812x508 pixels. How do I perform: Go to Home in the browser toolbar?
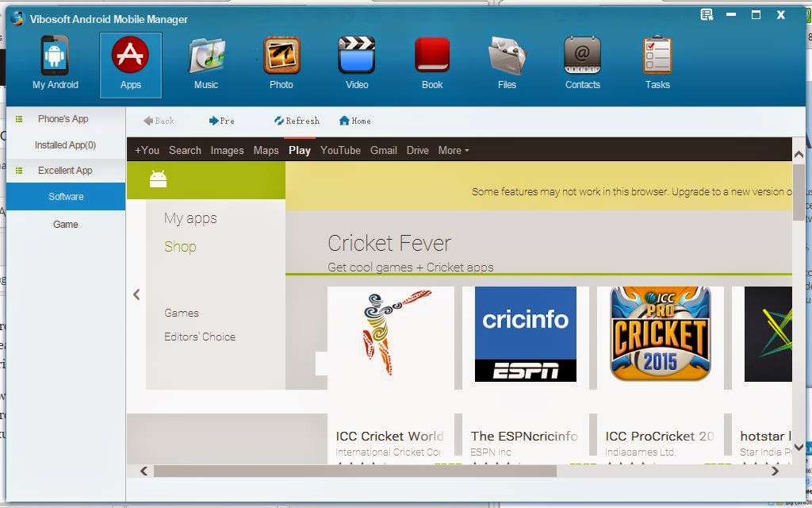click(354, 121)
